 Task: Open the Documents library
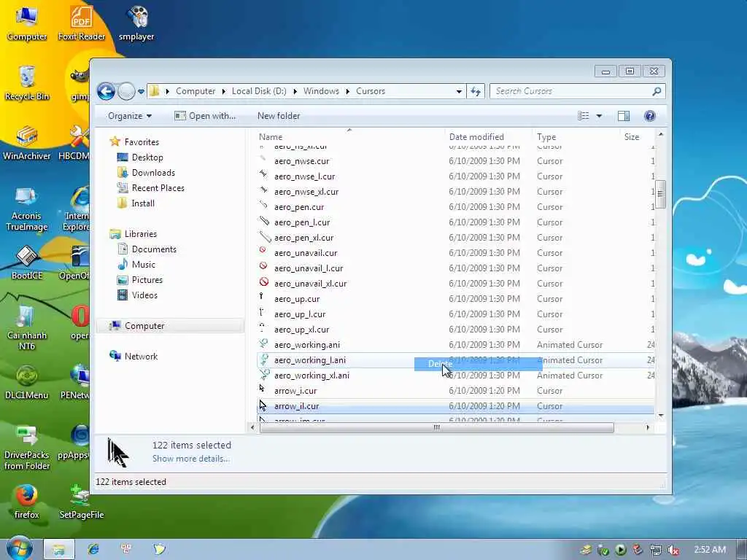point(154,249)
